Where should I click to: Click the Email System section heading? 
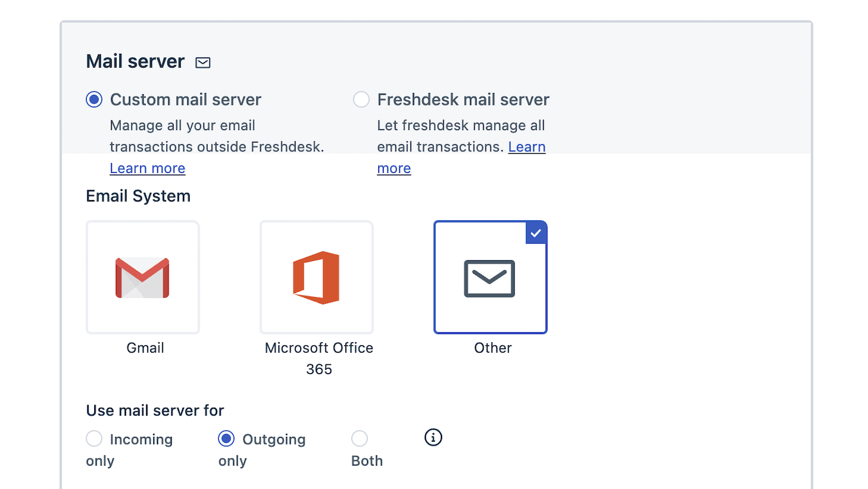[x=138, y=196]
